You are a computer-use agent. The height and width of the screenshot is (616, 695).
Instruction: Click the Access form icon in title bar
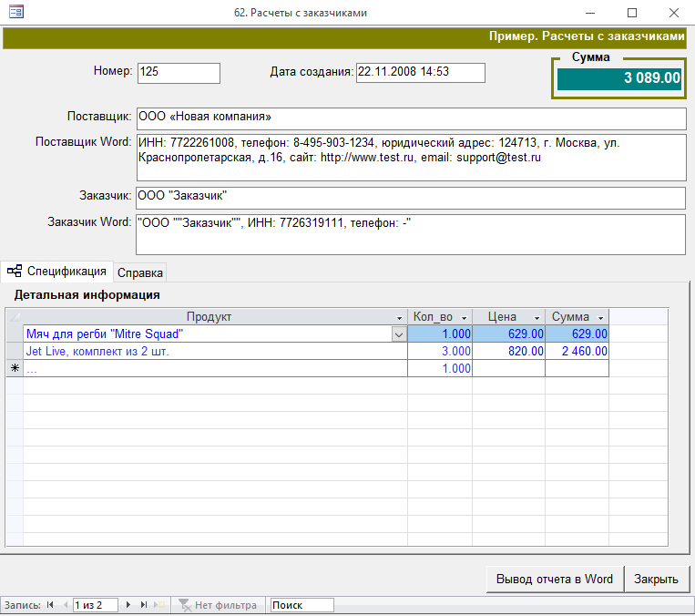pos(15,13)
